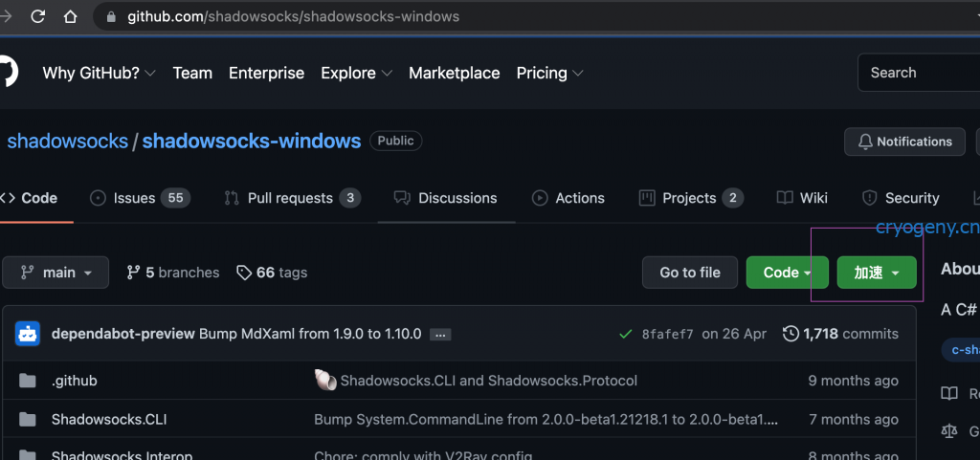
Task: Switch to the Issues tab
Action: 140,198
